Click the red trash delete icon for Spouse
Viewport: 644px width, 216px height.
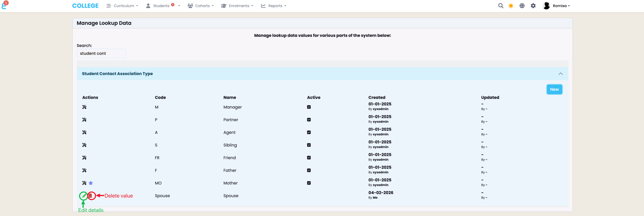[91, 196]
